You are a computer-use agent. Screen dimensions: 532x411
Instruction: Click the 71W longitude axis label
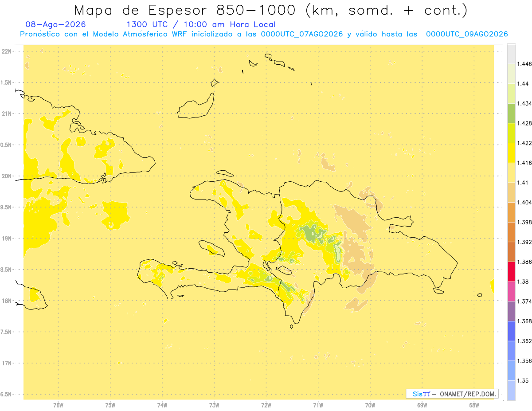[318, 405]
